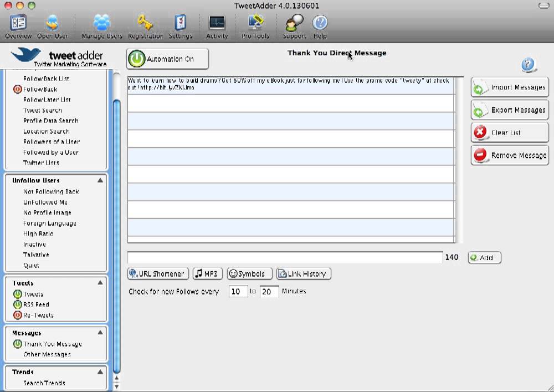Collapse the Messages section arrow
The width and height of the screenshot is (554, 392).
click(100, 332)
